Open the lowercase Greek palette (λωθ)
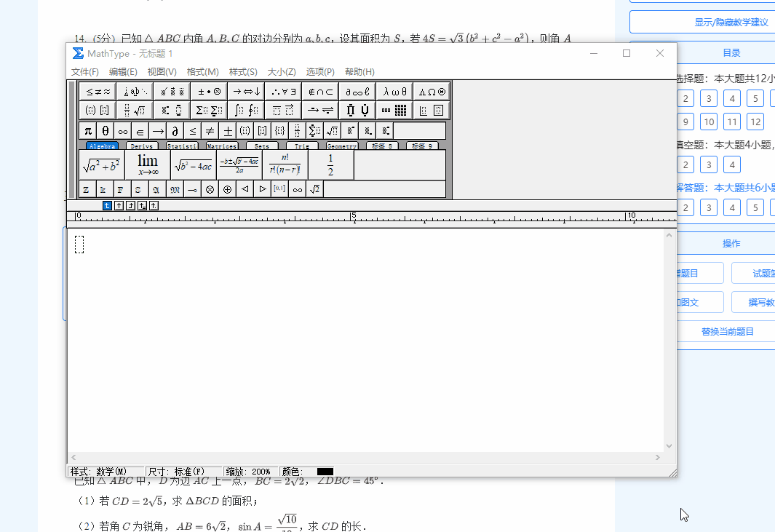This screenshot has width=775, height=532. click(x=394, y=92)
